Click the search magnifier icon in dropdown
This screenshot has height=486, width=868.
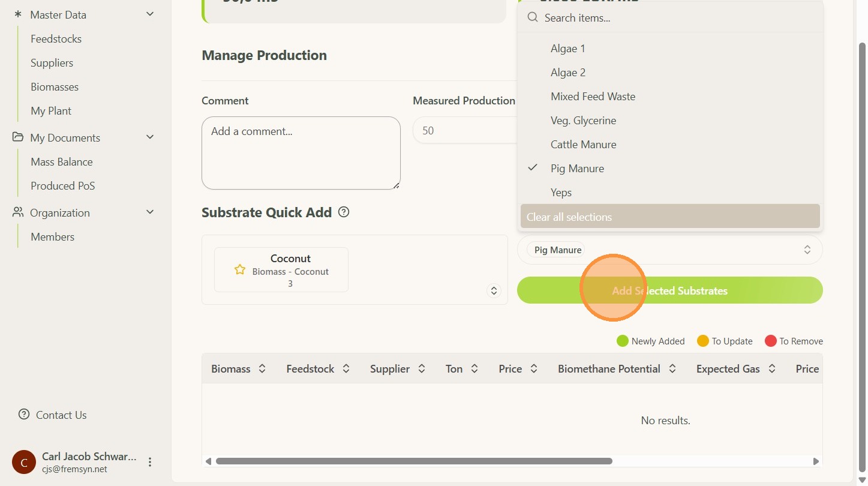click(532, 17)
